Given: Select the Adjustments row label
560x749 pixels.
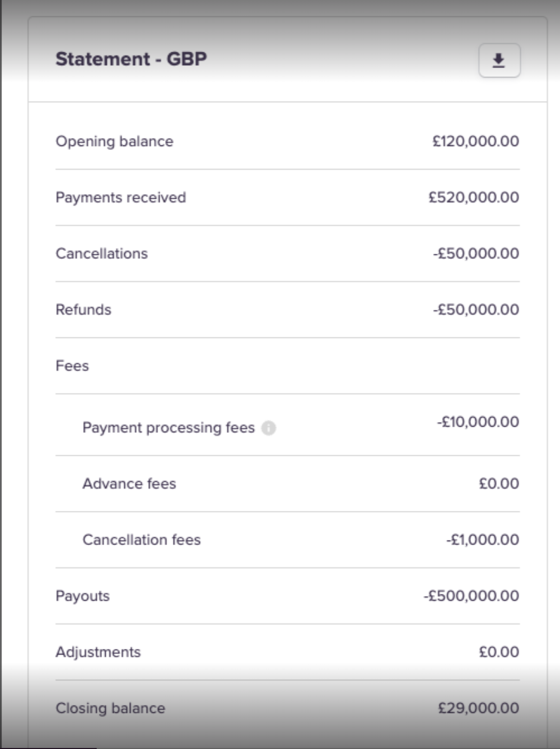Looking at the screenshot, I should pos(98,652).
